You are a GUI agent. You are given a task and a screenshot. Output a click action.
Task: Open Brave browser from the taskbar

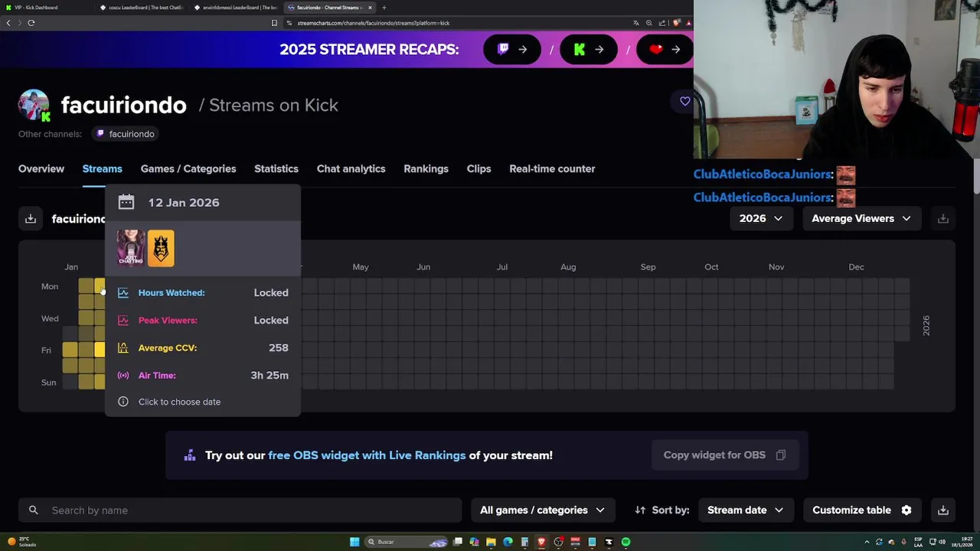pyautogui.click(x=541, y=542)
